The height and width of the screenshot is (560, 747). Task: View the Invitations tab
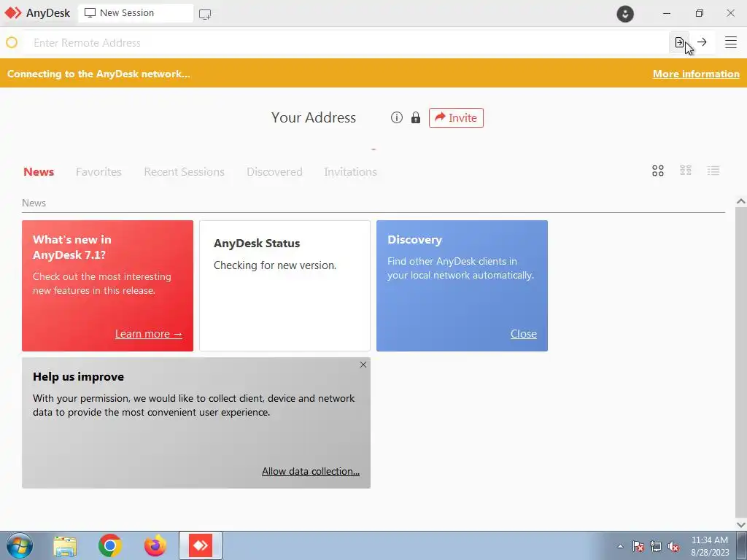click(x=350, y=172)
